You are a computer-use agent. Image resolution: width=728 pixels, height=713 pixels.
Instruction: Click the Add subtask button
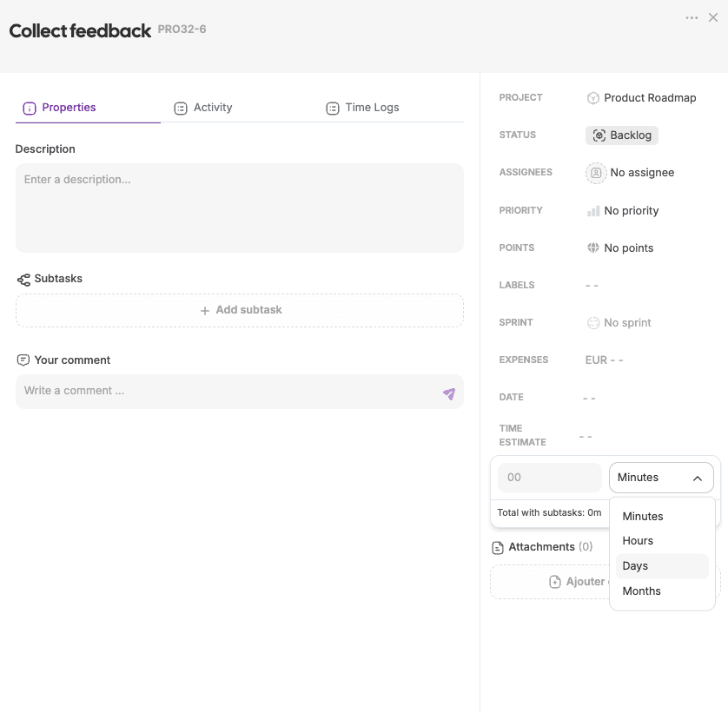[x=240, y=310]
